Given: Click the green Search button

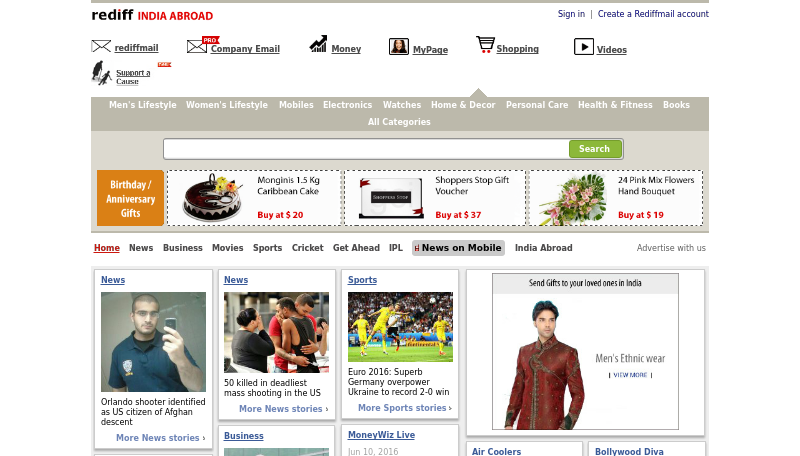Looking at the screenshot, I should click(595, 149).
